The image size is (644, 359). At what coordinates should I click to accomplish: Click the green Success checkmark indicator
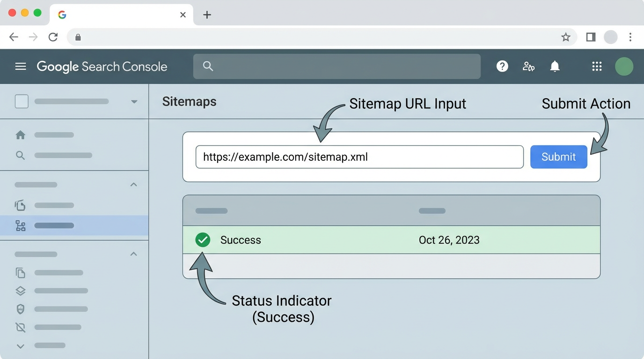point(203,240)
